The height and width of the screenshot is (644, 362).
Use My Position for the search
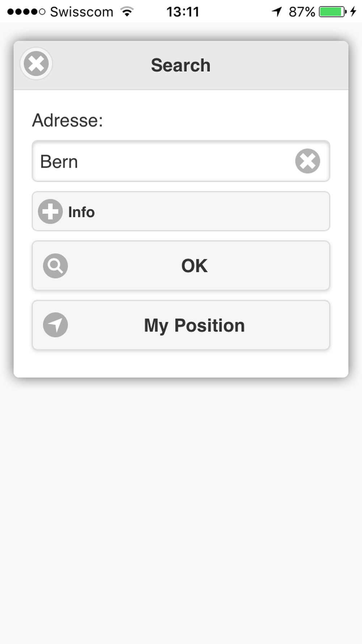point(181,325)
